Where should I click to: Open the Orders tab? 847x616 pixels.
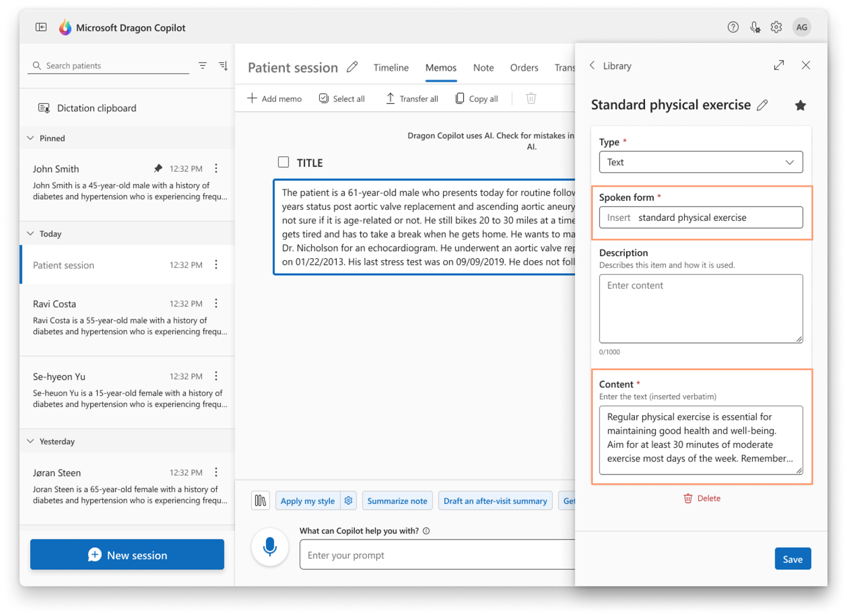[524, 68]
